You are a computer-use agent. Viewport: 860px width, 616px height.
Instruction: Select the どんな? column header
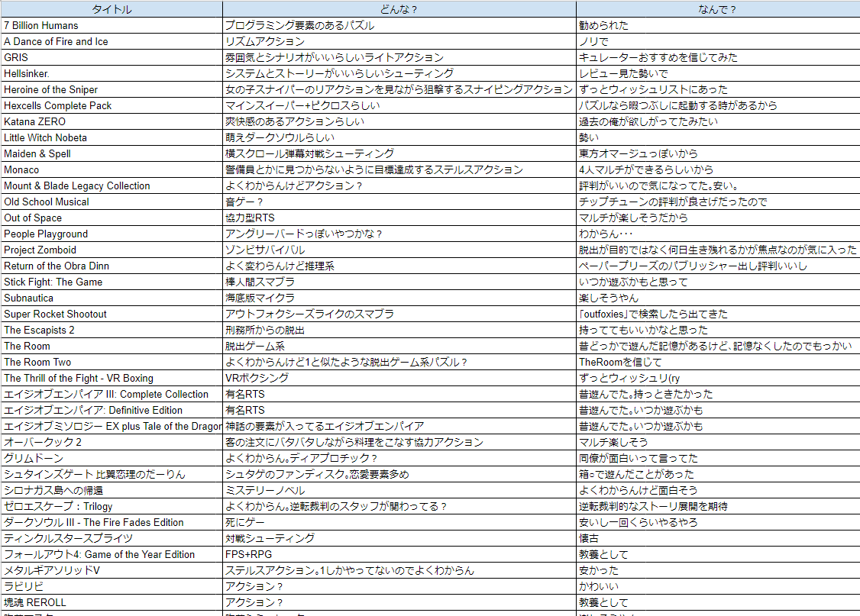coord(399,8)
